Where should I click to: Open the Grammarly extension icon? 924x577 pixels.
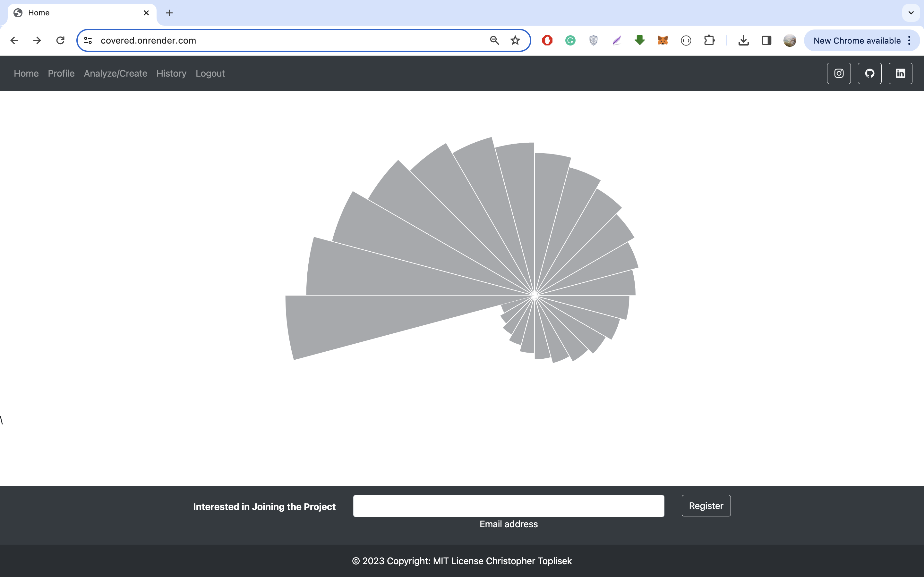pyautogui.click(x=570, y=40)
